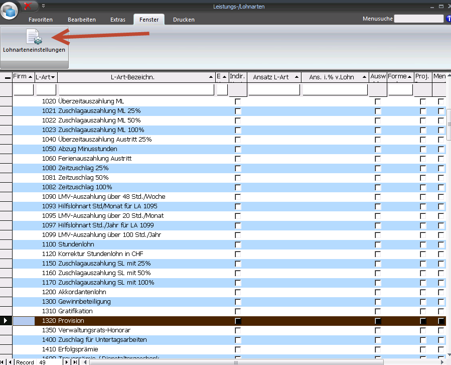Toggle Indir. checkbox for 1320 Provision

[238, 321]
